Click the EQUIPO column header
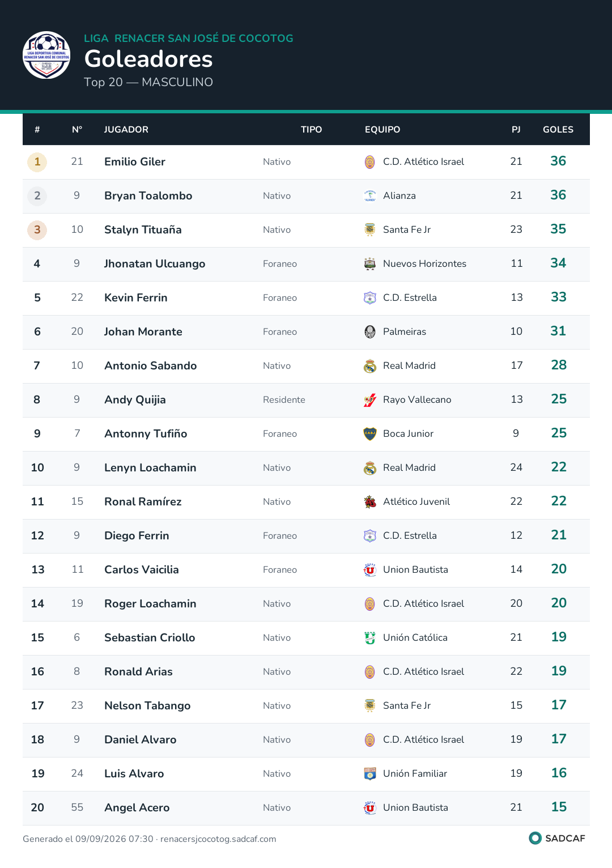This screenshot has width=612, height=868. [382, 130]
